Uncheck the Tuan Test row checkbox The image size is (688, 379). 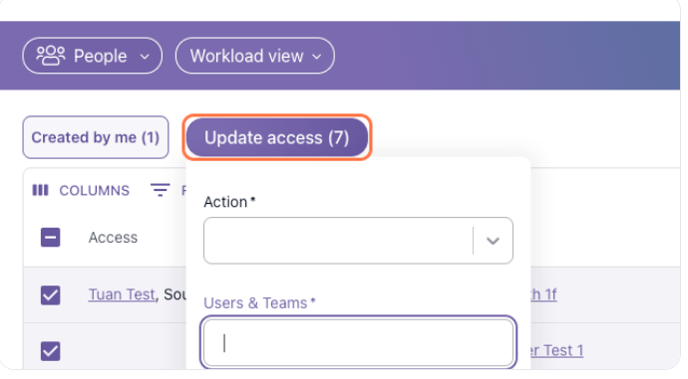point(50,295)
